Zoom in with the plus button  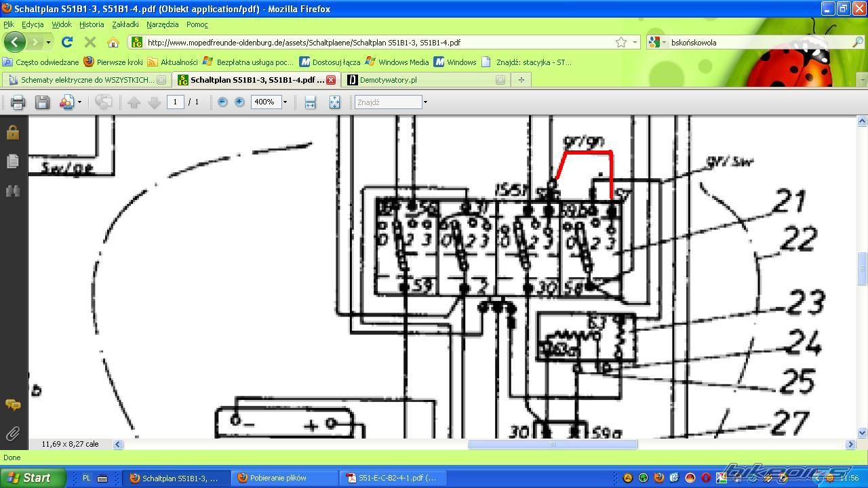[239, 102]
